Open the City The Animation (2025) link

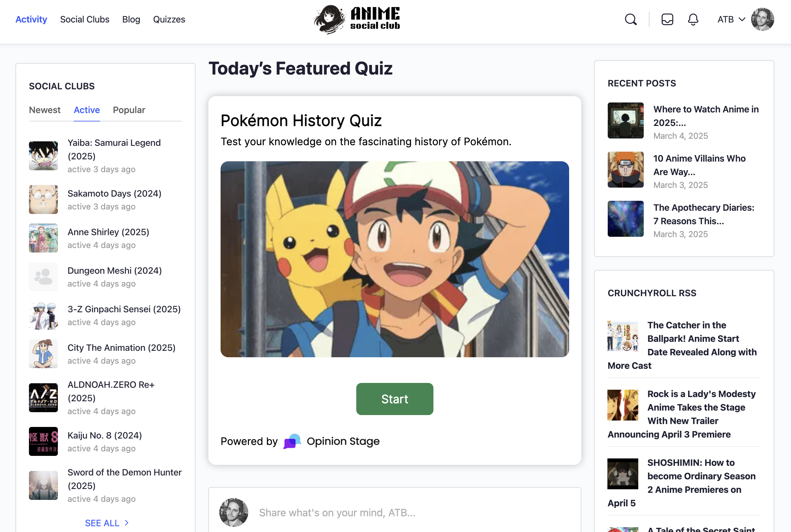click(x=122, y=348)
